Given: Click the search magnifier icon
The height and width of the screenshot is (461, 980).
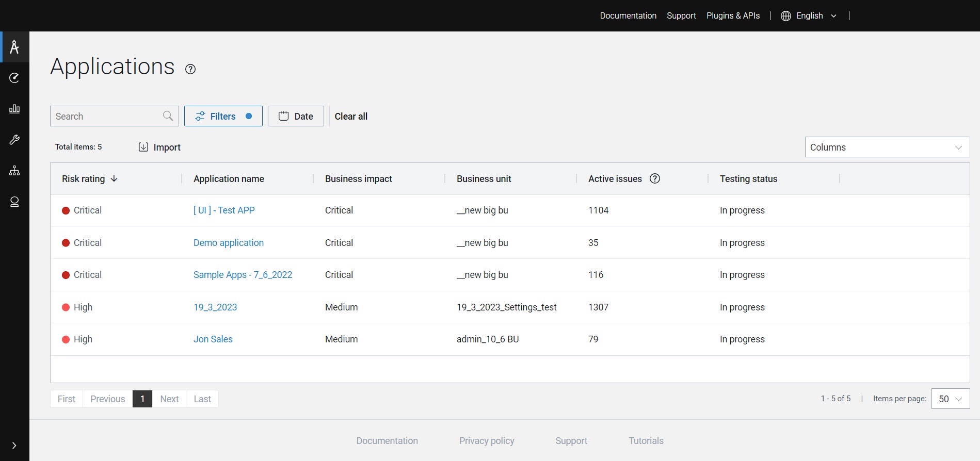Looking at the screenshot, I should (x=168, y=116).
